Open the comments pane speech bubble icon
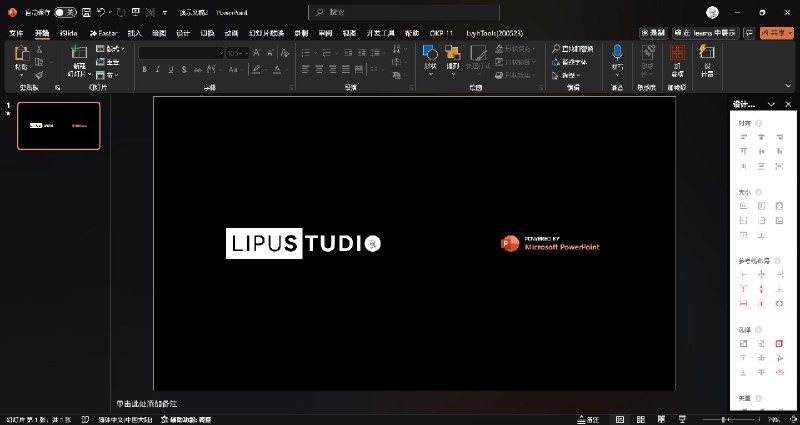The image size is (800, 425). coord(749,33)
